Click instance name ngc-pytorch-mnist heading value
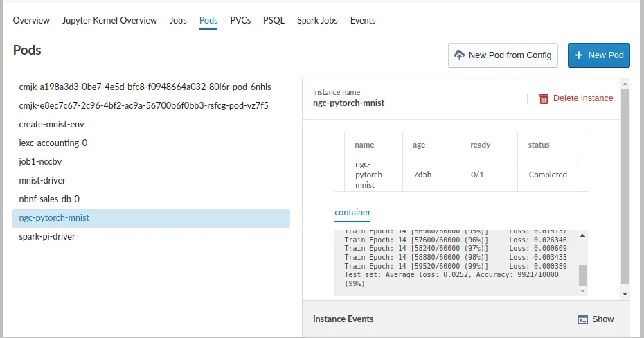The image size is (644, 338). coord(349,103)
